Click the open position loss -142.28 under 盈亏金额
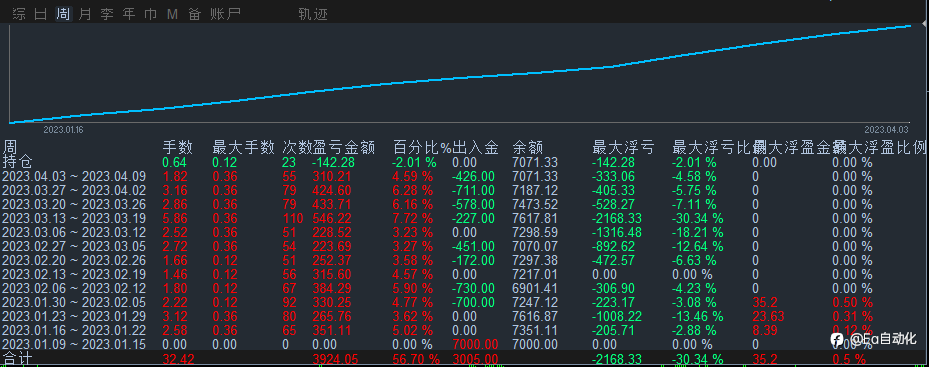929x367 pixels. pyautogui.click(x=334, y=162)
